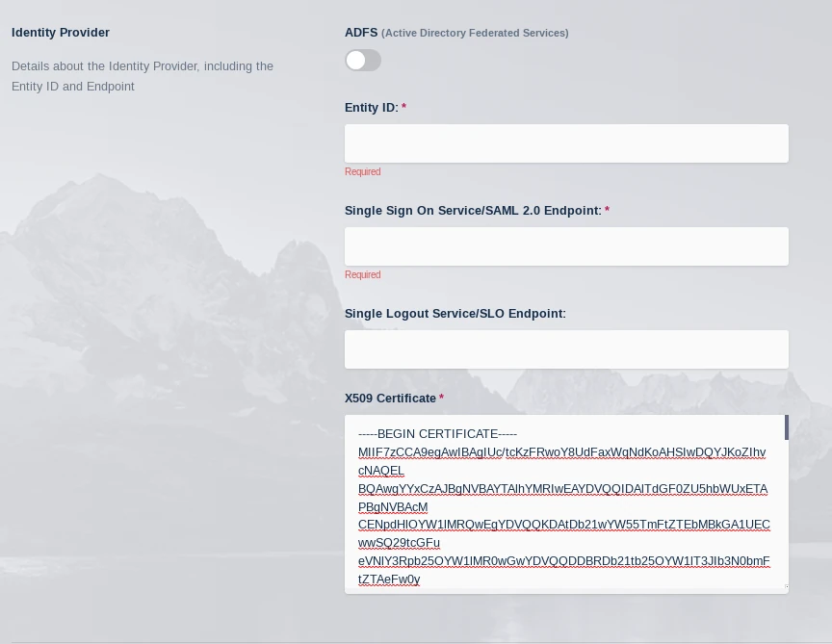Click inside the Entity ID input field

pos(566,142)
